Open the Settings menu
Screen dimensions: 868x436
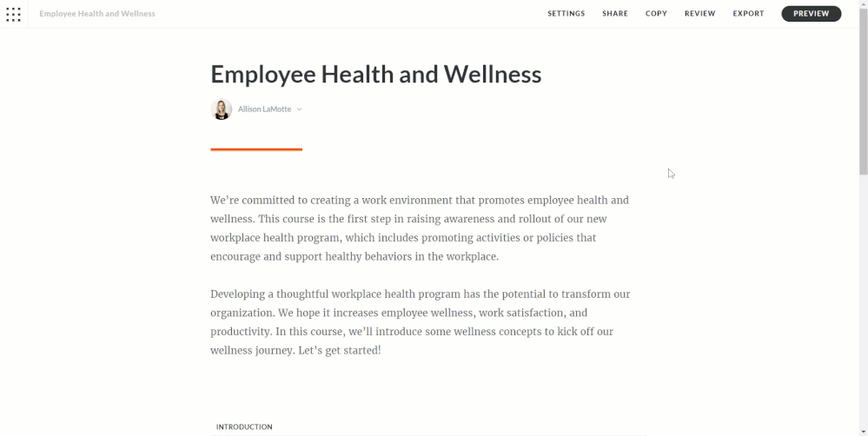[x=566, y=14]
